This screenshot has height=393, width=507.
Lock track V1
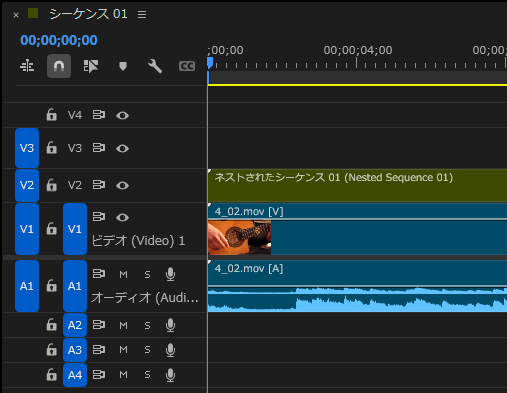tap(51, 229)
